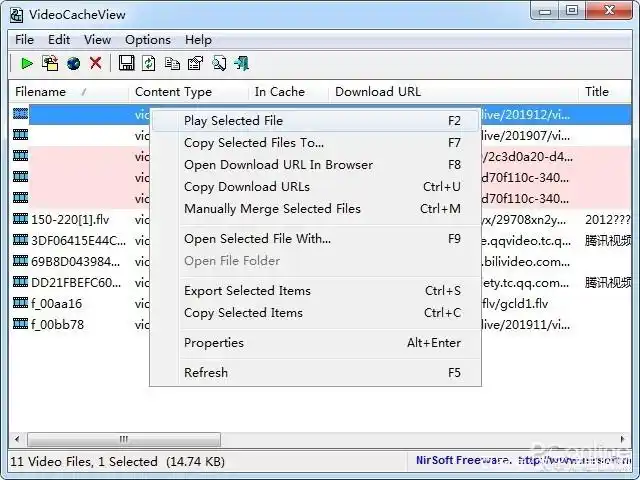The image size is (640, 480).
Task: Click the red X delete icon
Action: coord(96,64)
